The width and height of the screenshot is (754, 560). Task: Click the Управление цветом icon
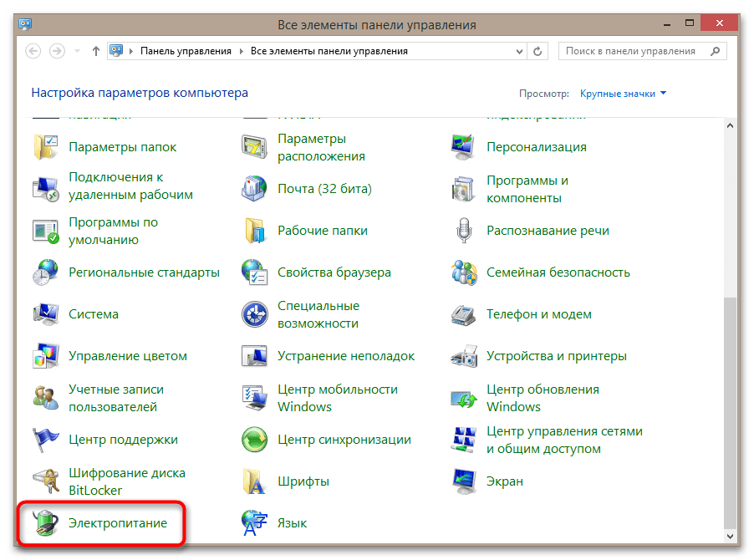pos(46,356)
